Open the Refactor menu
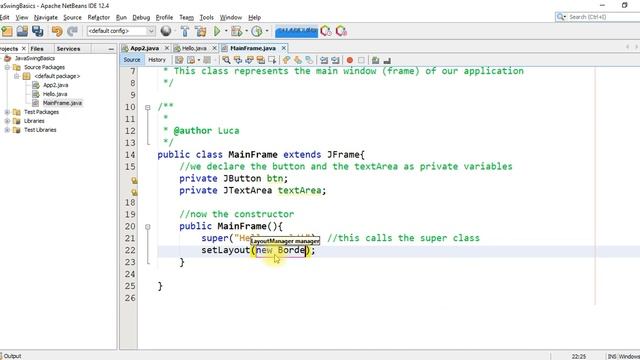Viewport: 640px width, 360px height. 99,18
